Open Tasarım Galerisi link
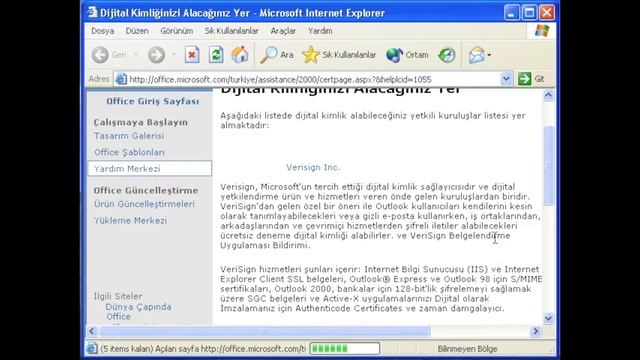 pyautogui.click(x=129, y=136)
